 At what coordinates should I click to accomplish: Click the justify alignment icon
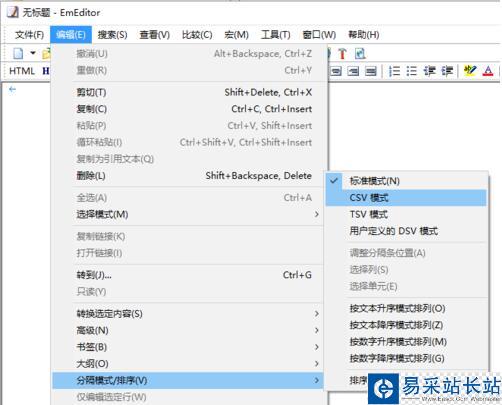(x=371, y=71)
